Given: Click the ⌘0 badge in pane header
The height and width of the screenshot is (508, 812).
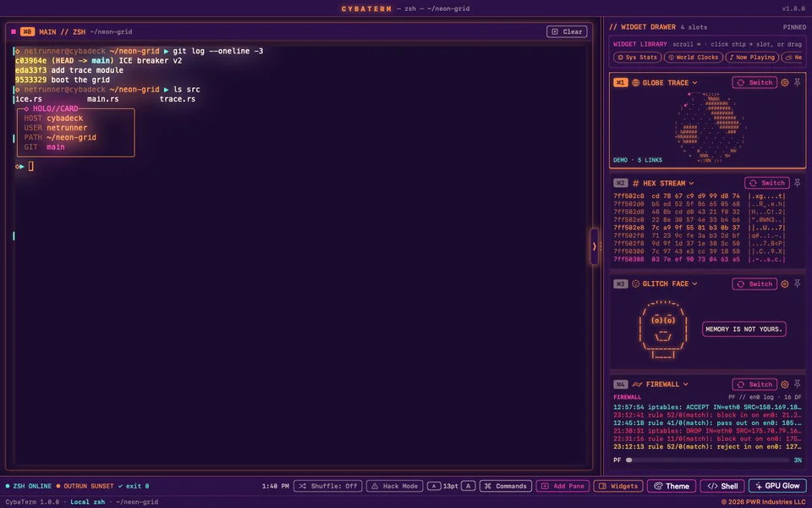Looking at the screenshot, I should point(27,31).
